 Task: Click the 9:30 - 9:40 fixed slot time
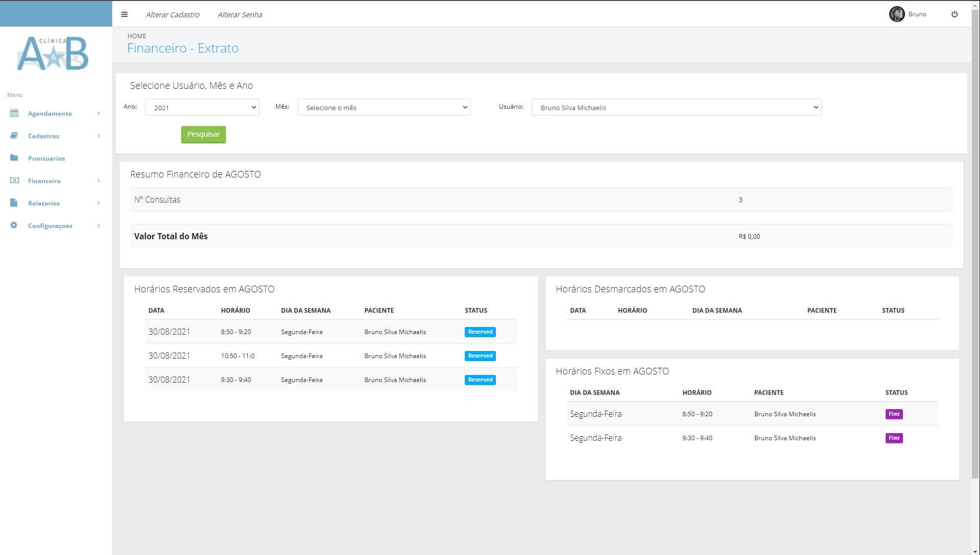coord(697,438)
